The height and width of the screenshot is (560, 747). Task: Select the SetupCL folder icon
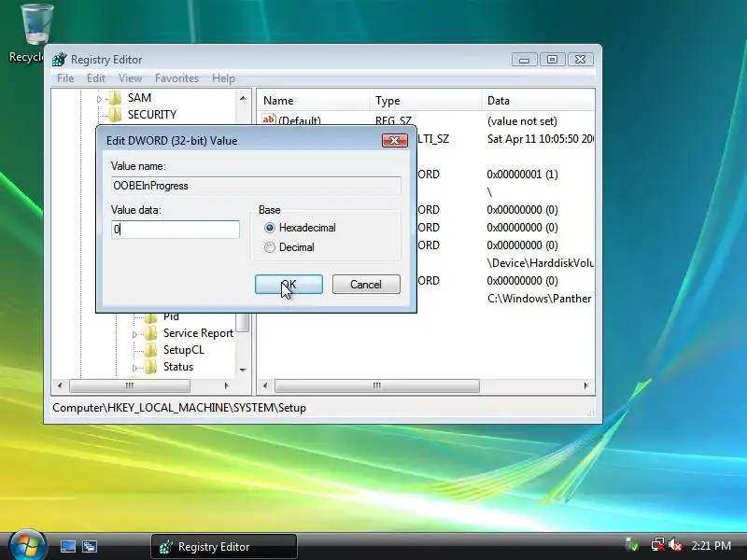tap(150, 350)
